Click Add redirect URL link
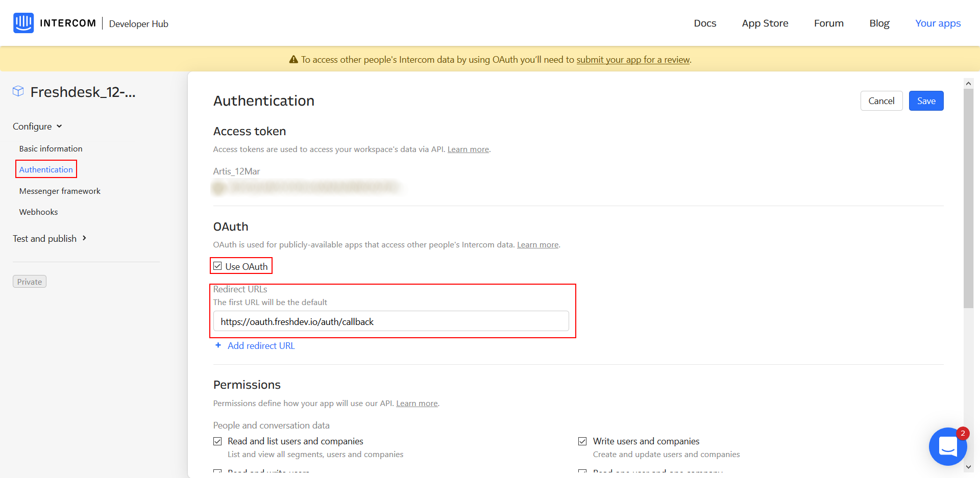 [x=261, y=345]
